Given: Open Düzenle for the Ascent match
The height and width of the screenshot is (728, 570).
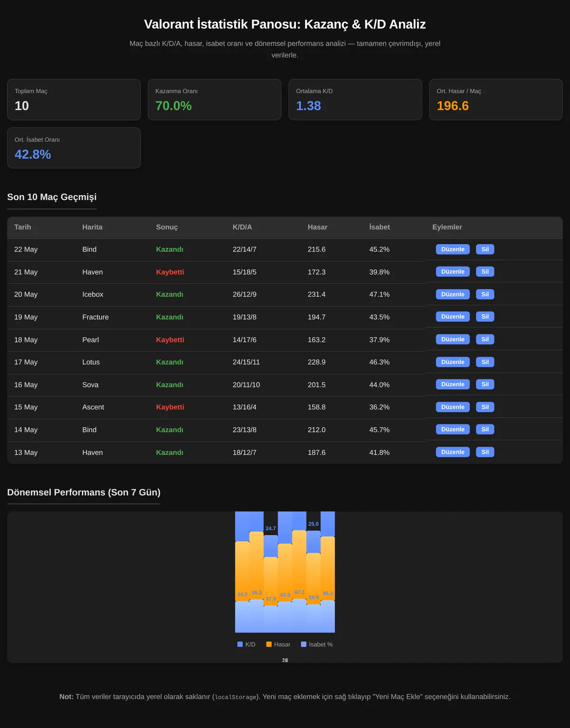Looking at the screenshot, I should (x=453, y=407).
